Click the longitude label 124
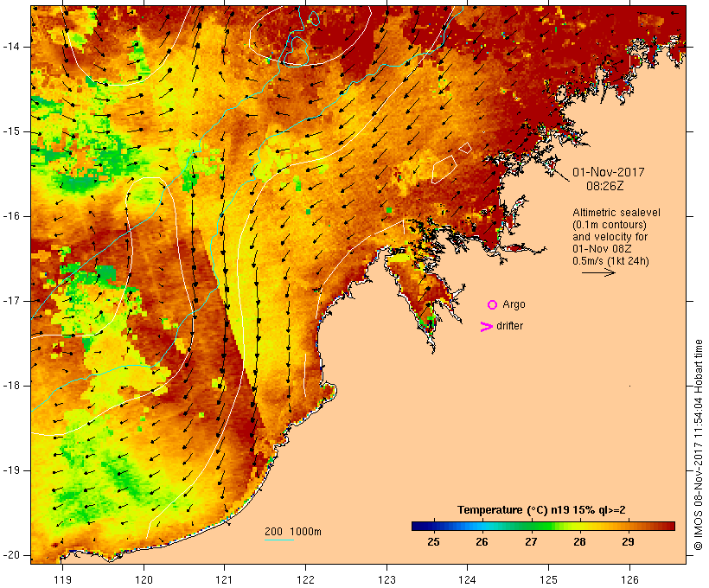Screen dimensions: 709x588 468,580
